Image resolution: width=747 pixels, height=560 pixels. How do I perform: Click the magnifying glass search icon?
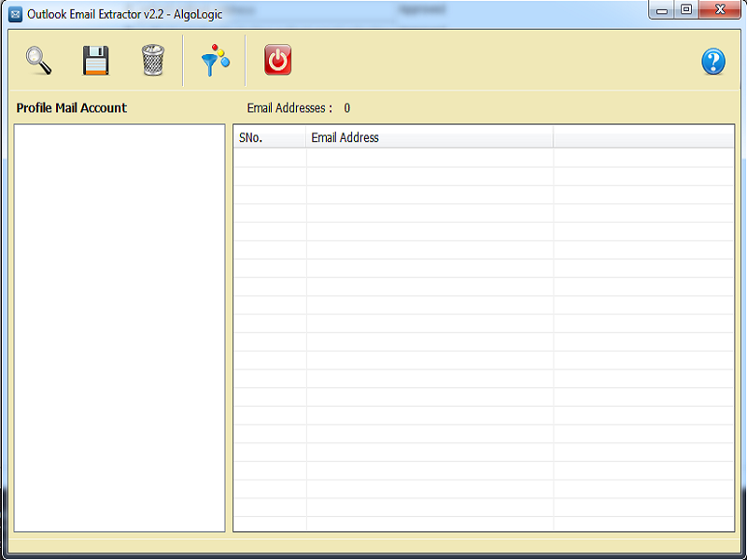pos(38,60)
